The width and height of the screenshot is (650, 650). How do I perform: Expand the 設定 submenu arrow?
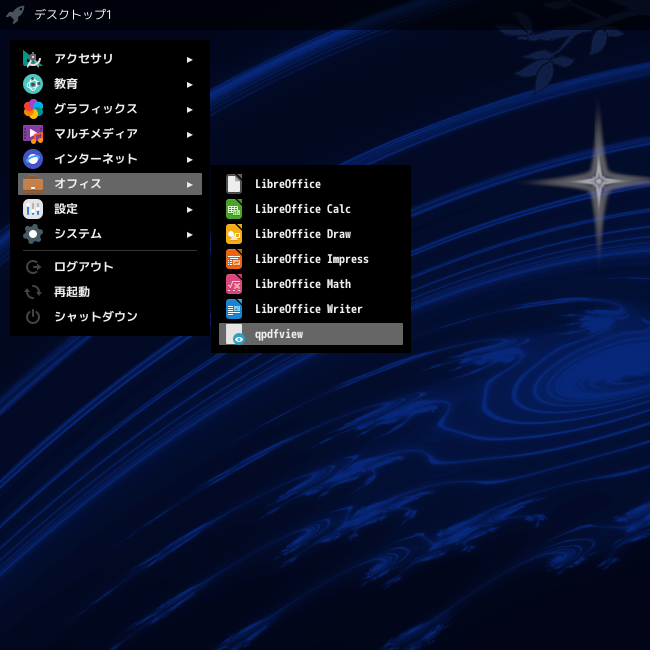189,210
